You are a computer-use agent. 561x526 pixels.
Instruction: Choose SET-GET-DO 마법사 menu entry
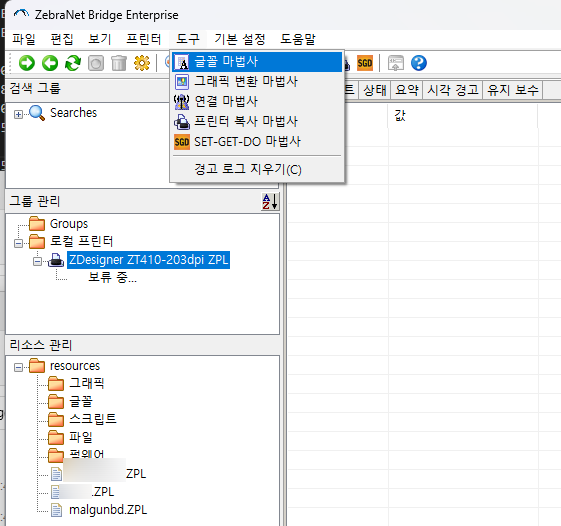pyautogui.click(x=257, y=142)
